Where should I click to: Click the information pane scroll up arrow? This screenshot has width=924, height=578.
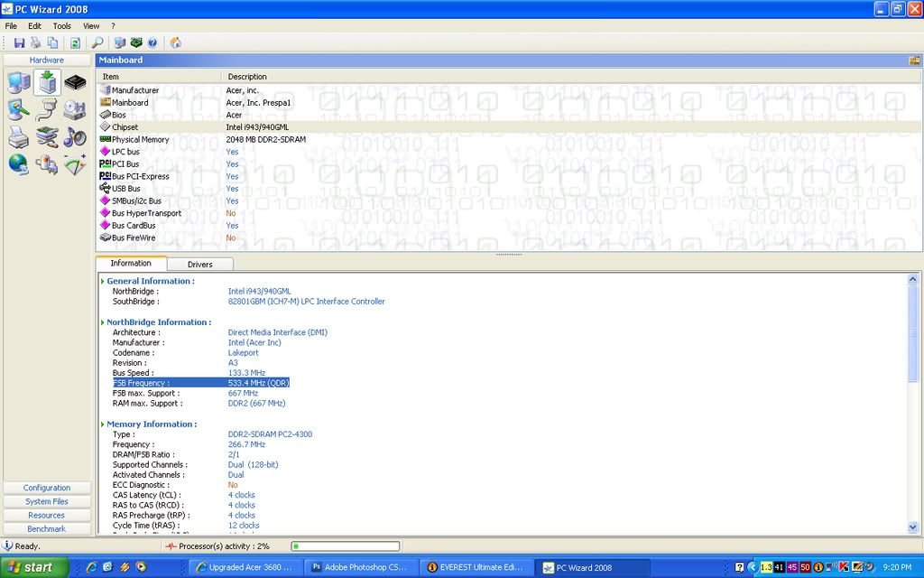point(913,280)
